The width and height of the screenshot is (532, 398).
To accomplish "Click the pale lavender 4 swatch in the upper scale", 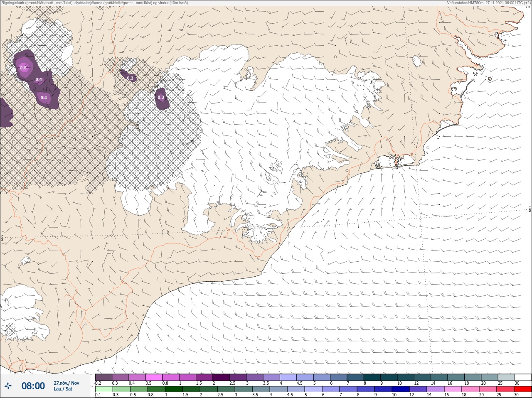I will (288, 377).
